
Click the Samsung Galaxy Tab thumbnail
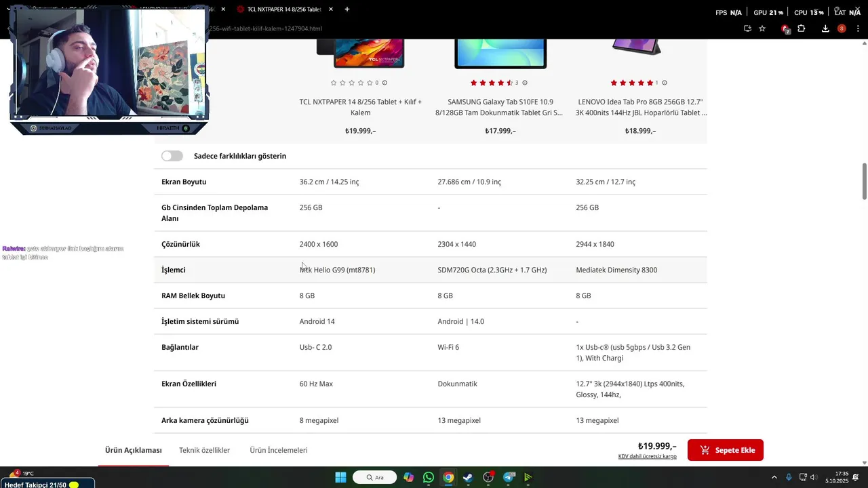click(x=500, y=54)
